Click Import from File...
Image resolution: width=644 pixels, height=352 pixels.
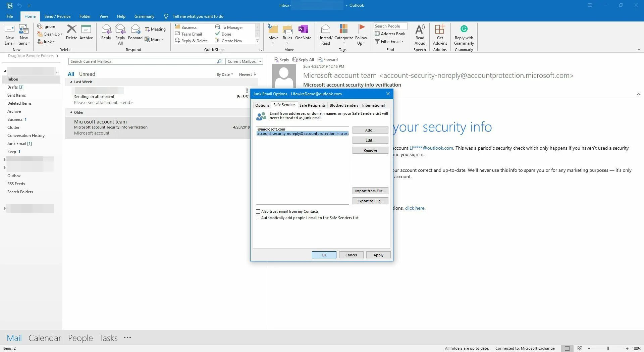click(x=370, y=191)
